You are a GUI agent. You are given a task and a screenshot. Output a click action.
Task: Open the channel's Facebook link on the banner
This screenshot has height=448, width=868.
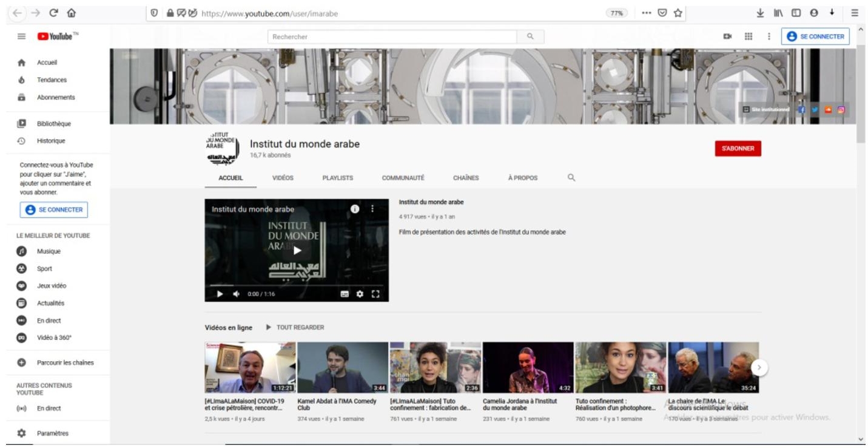tap(801, 110)
